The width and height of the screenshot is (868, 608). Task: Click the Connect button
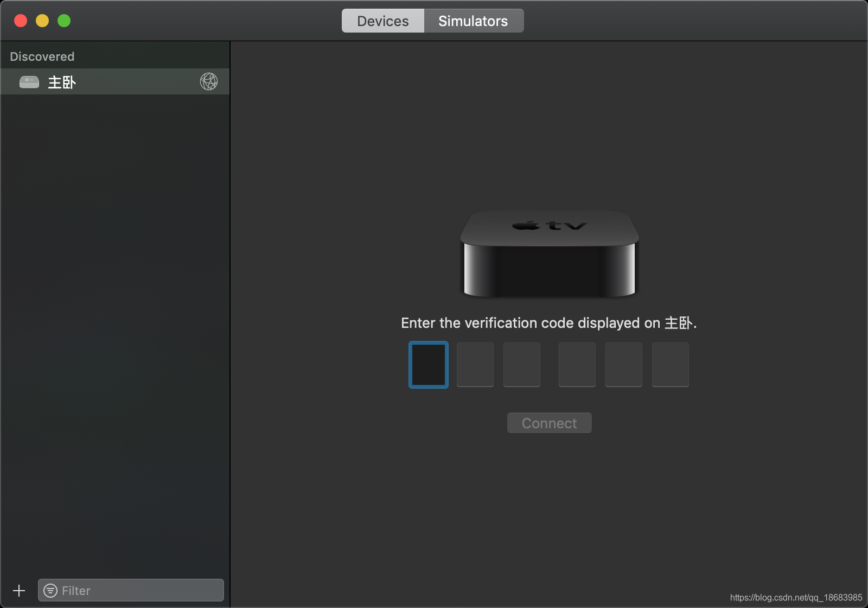pyautogui.click(x=550, y=423)
